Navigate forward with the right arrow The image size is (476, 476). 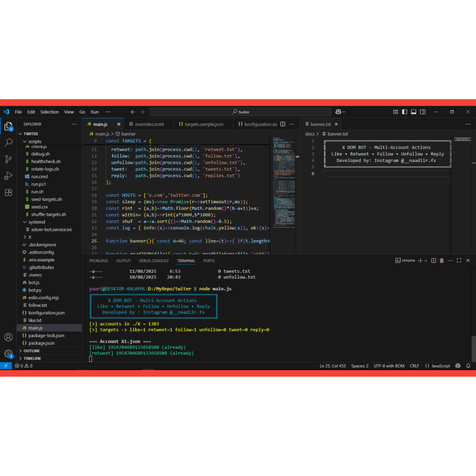142,112
